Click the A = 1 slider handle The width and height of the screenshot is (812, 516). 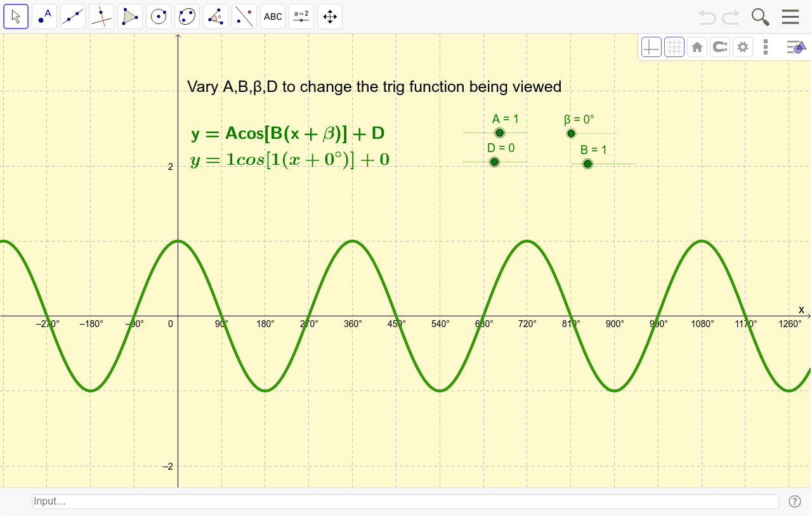click(x=499, y=132)
